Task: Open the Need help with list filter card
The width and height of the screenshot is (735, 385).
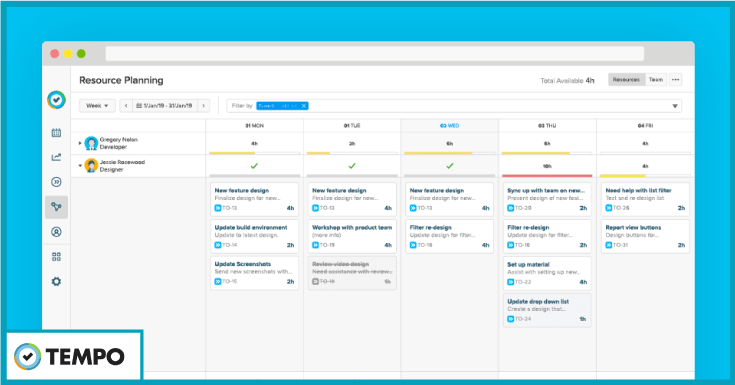Action: tap(645, 199)
